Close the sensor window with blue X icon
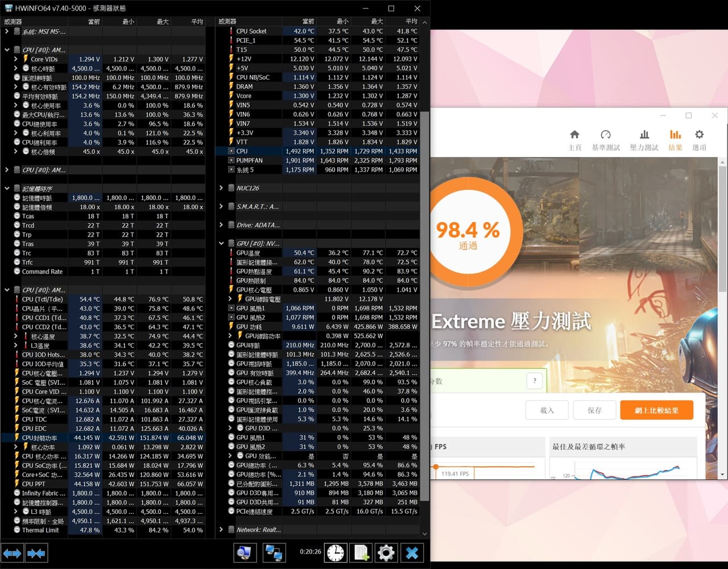 412,553
